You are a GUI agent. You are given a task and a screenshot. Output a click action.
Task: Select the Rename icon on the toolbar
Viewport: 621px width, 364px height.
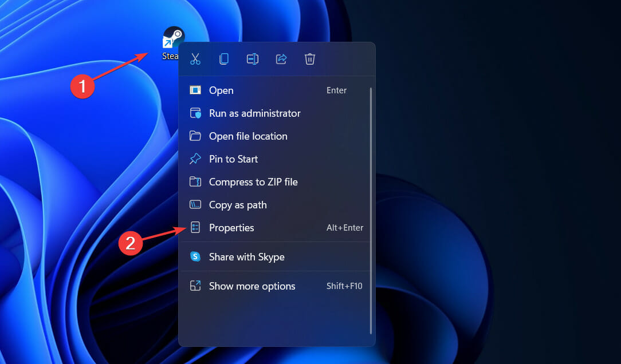(x=253, y=59)
